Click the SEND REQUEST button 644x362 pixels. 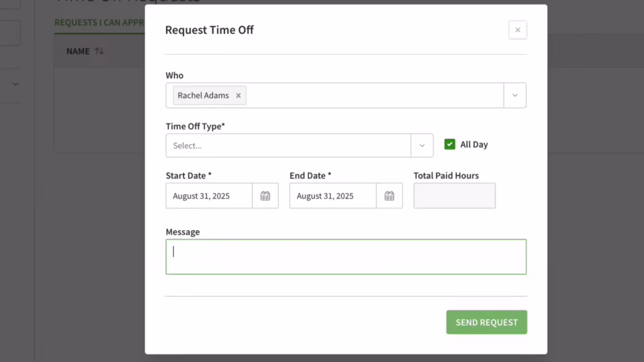tap(487, 322)
